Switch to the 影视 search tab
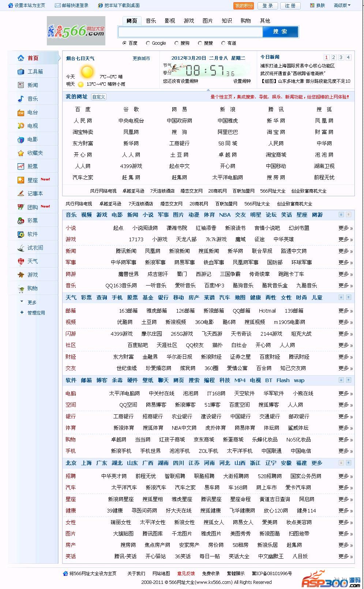Image resolution: width=364 pixels, height=589 pixels. (x=170, y=21)
